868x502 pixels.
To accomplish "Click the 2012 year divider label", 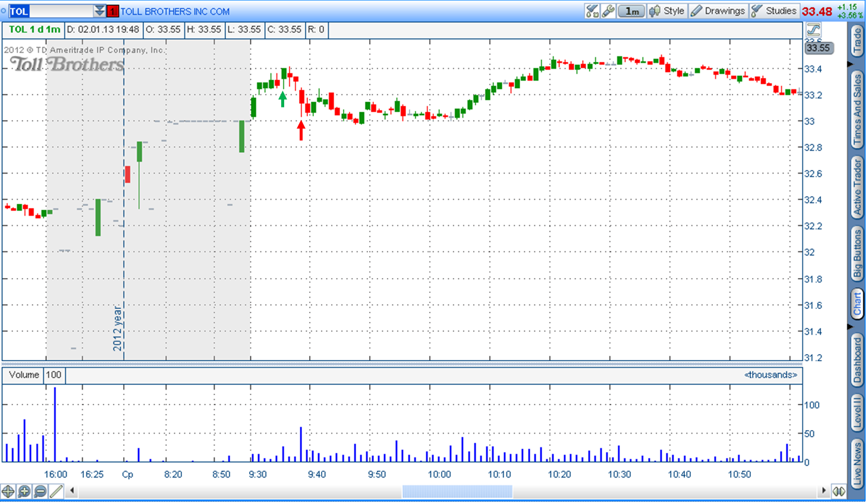I will coord(117,327).
